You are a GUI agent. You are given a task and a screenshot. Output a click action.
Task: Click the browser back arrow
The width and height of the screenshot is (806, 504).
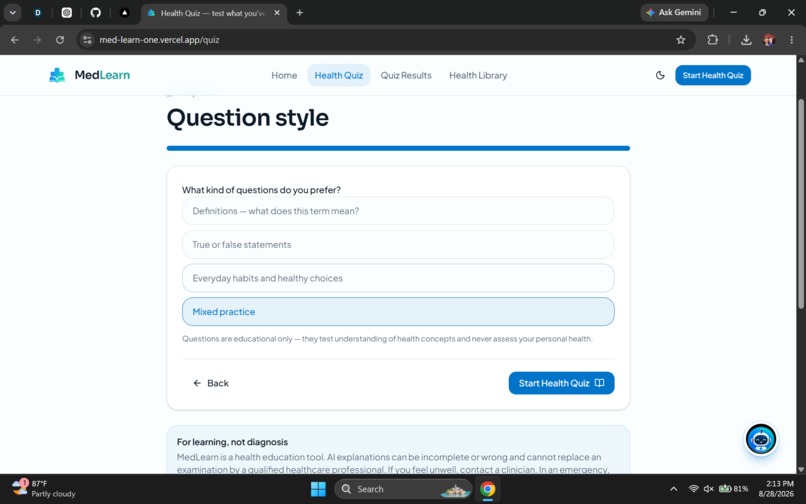[15, 40]
